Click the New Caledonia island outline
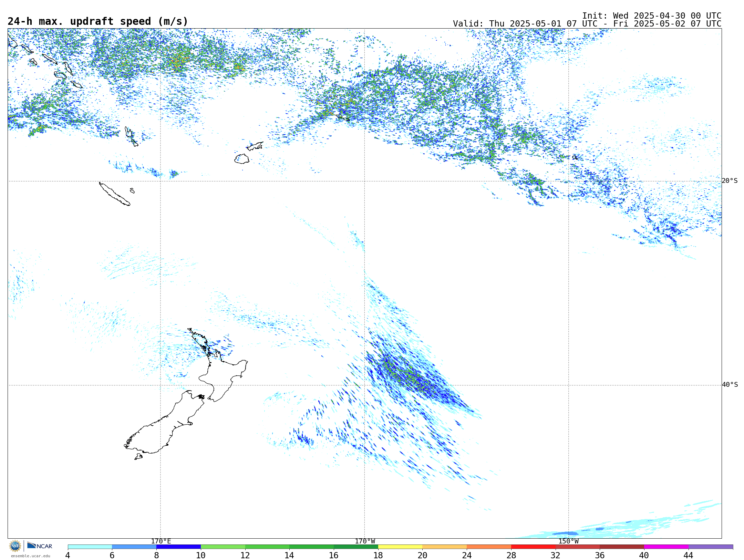744x560 pixels. pyautogui.click(x=115, y=194)
